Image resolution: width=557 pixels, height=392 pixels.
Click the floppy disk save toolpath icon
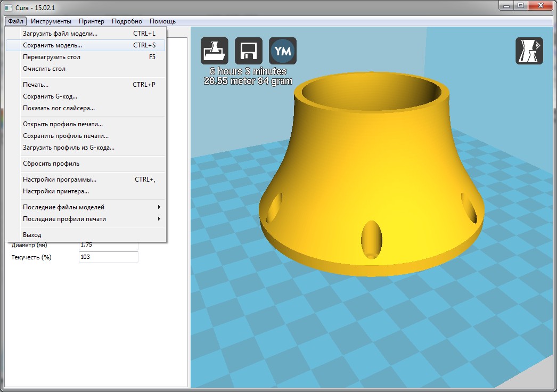249,51
